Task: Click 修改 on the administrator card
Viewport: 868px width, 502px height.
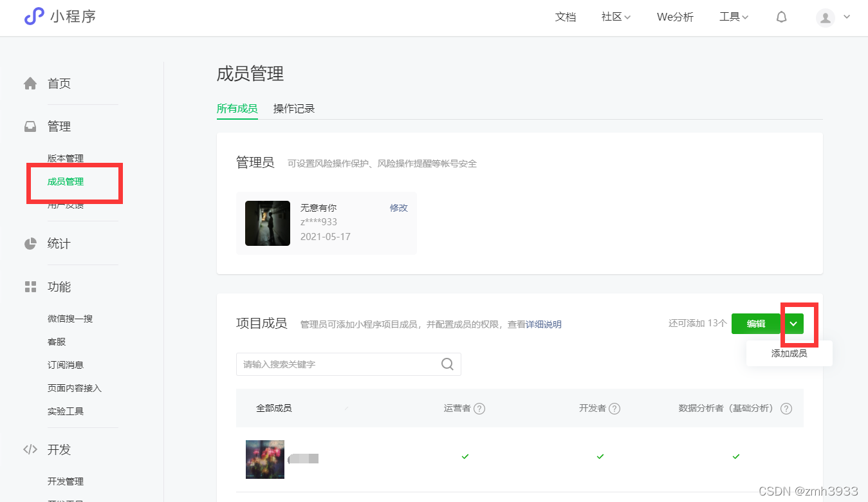Action: [399, 208]
